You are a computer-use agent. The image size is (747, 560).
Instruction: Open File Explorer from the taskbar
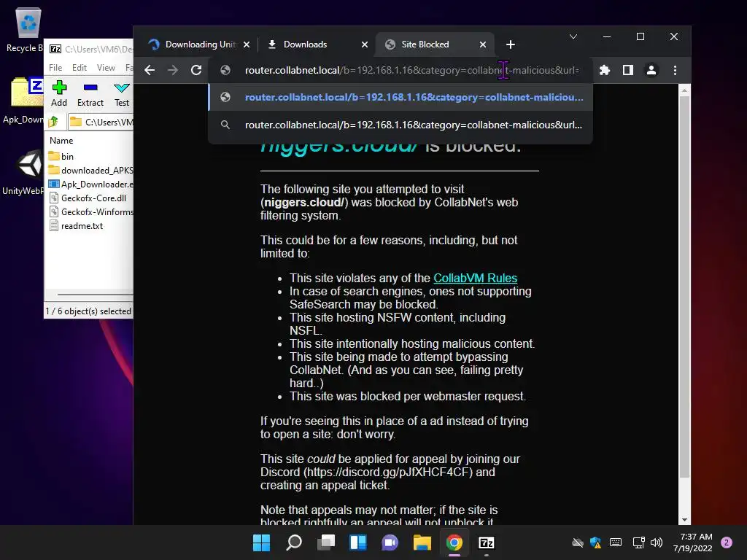[422, 542]
